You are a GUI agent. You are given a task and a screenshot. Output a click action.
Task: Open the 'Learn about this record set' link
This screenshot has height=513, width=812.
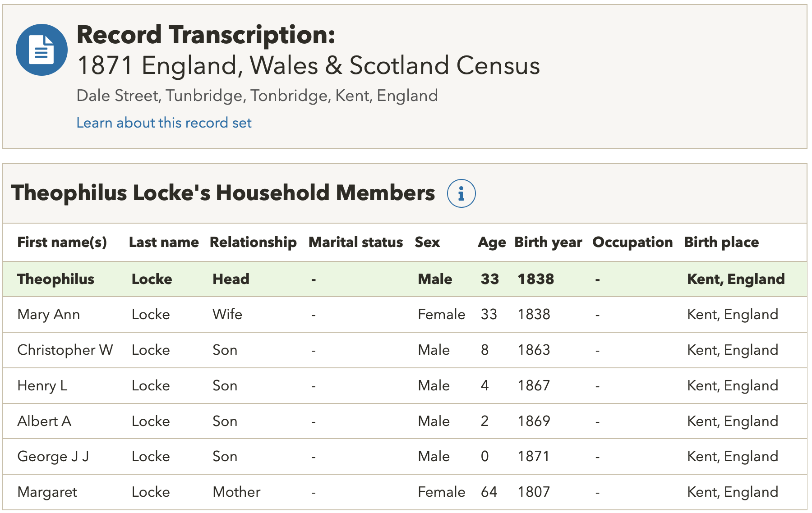point(164,123)
